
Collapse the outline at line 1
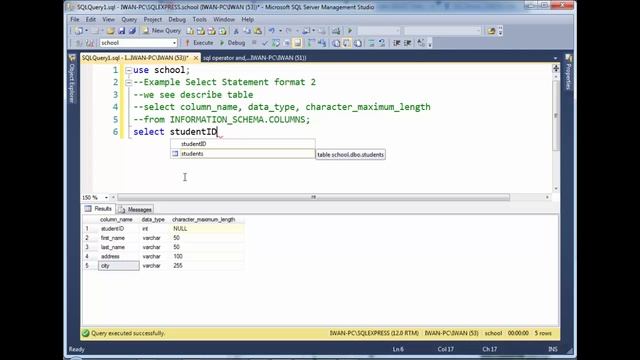[x=129, y=70]
